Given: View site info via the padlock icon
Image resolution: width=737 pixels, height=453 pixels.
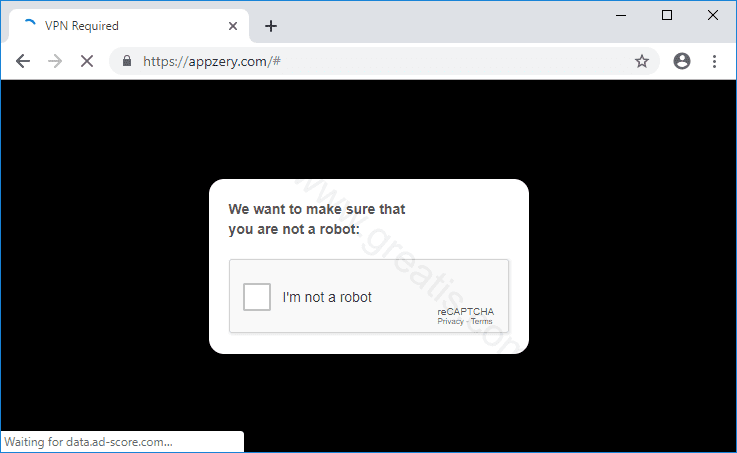Looking at the screenshot, I should point(127,61).
